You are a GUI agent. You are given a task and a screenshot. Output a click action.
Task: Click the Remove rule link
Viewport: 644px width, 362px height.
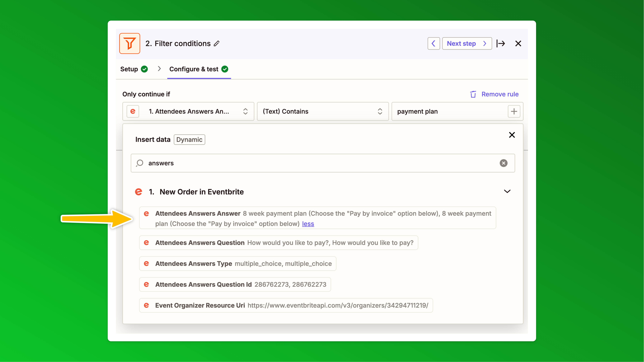tap(500, 94)
